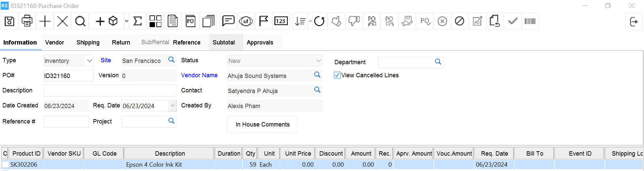
Task: Tick the checkbox on row SK302206
Action: [5, 165]
